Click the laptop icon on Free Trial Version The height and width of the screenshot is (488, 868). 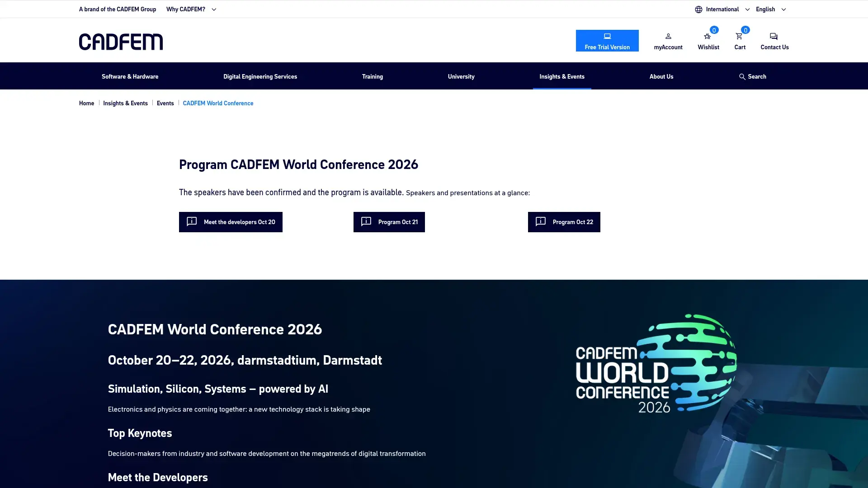[x=607, y=36]
